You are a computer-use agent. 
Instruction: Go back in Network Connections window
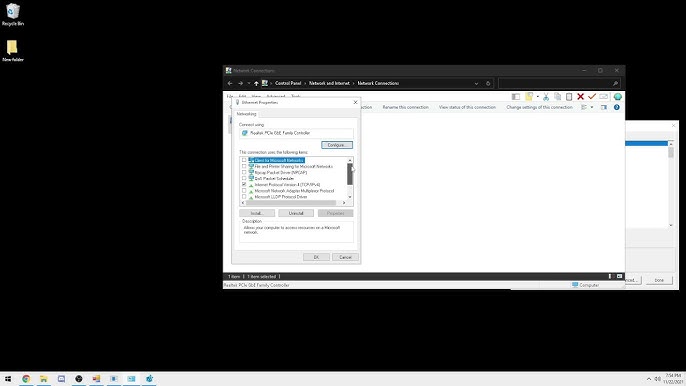point(230,83)
